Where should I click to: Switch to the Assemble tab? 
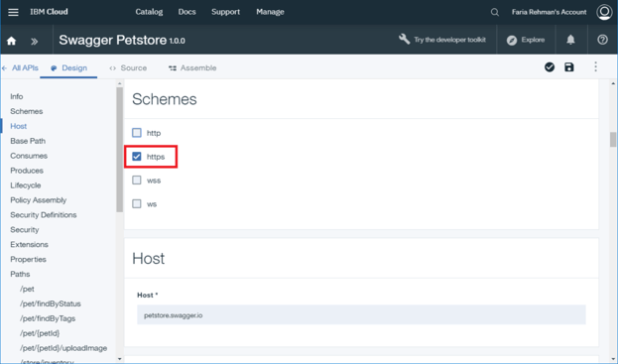point(192,67)
